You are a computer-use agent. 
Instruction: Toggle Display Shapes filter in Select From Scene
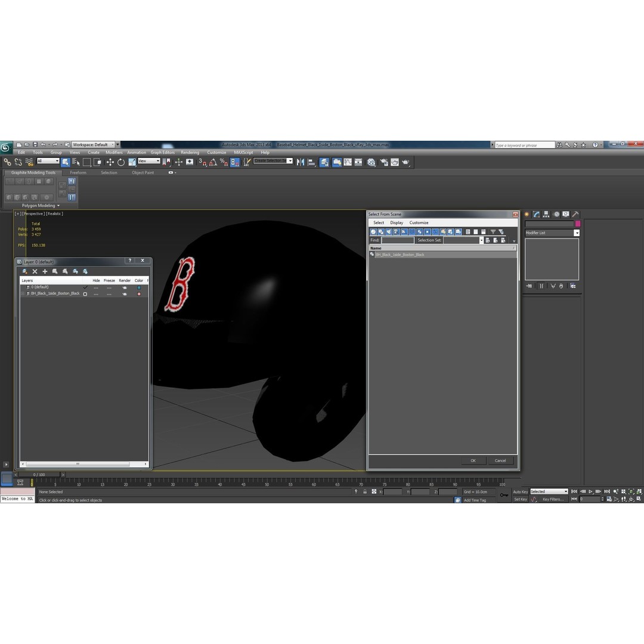[381, 231]
